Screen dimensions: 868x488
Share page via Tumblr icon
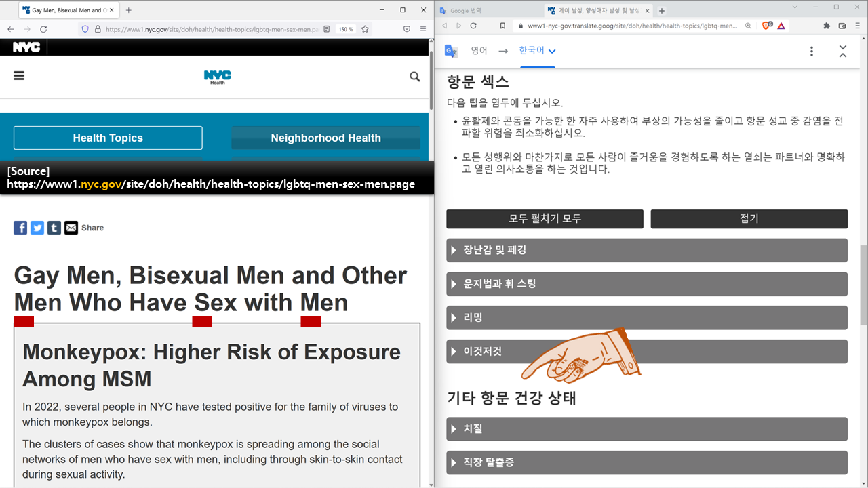point(54,228)
